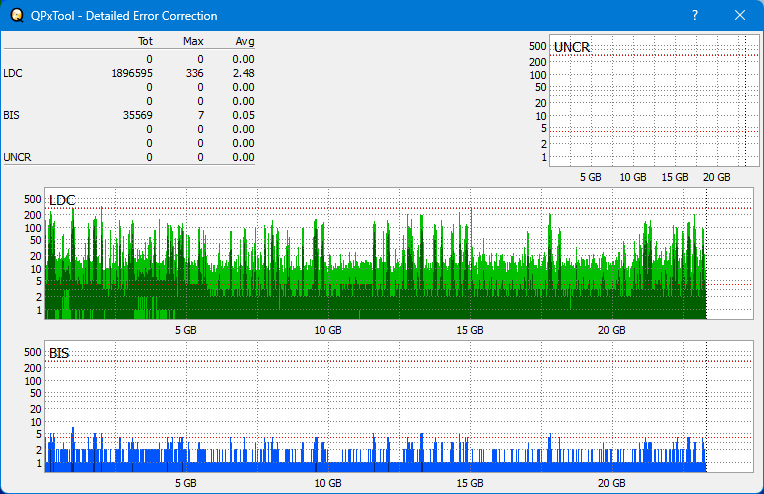Select the BIS average value 0.05
The width and height of the screenshot is (764, 494).
243,115
